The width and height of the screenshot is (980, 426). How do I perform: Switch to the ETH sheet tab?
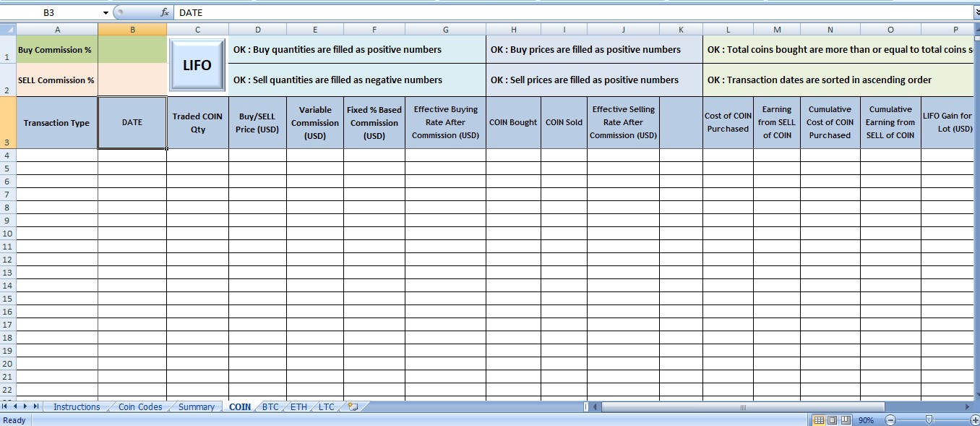[299, 407]
